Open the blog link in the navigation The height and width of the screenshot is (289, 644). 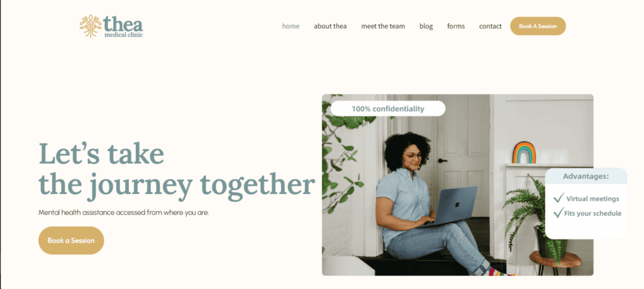[426, 26]
